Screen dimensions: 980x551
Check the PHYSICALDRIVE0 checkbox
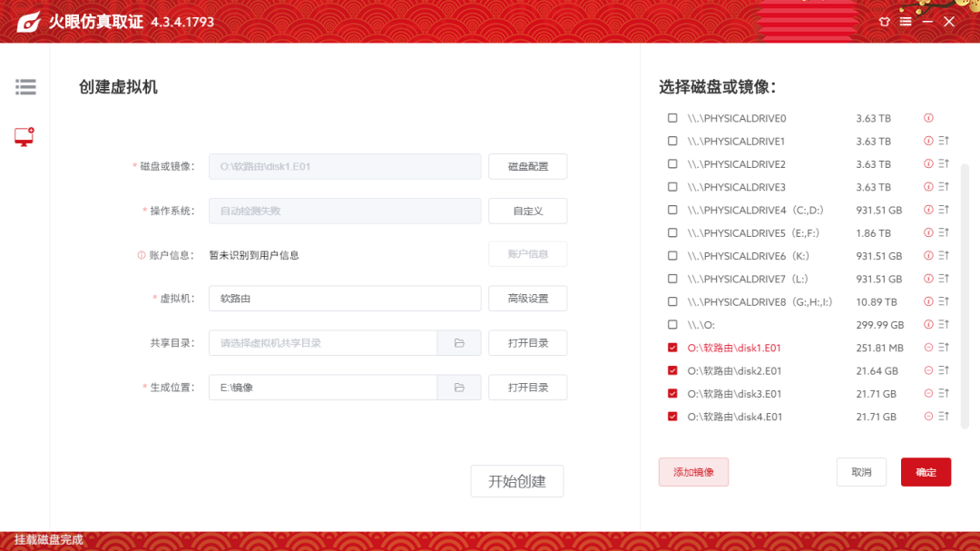(672, 118)
